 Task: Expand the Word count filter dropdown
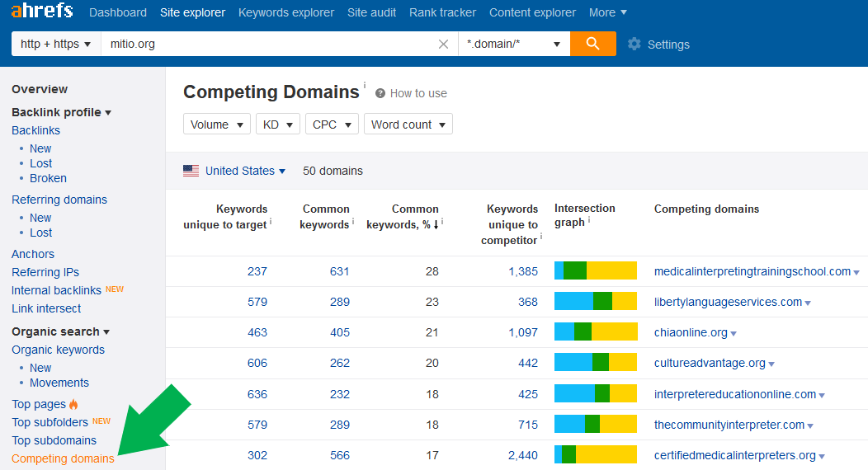coord(408,125)
